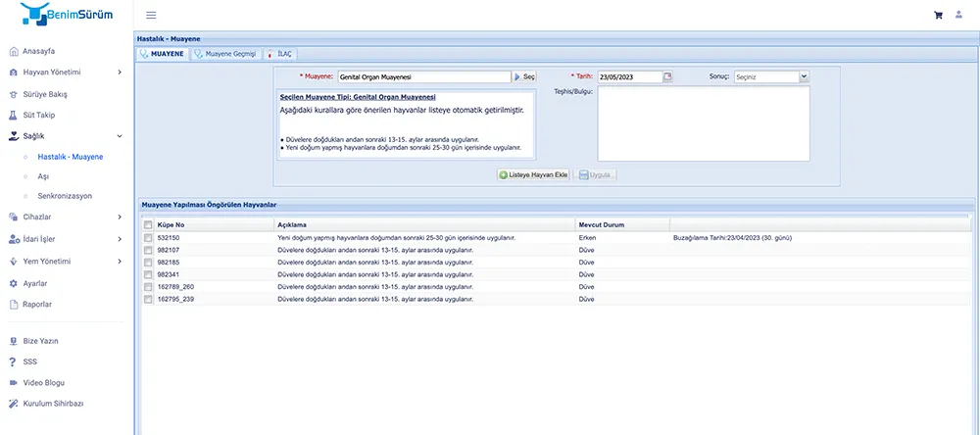Viewport: 980px width, 435px height.
Task: Select Senkronizasyon in Sağlık submenu
Action: (65, 196)
